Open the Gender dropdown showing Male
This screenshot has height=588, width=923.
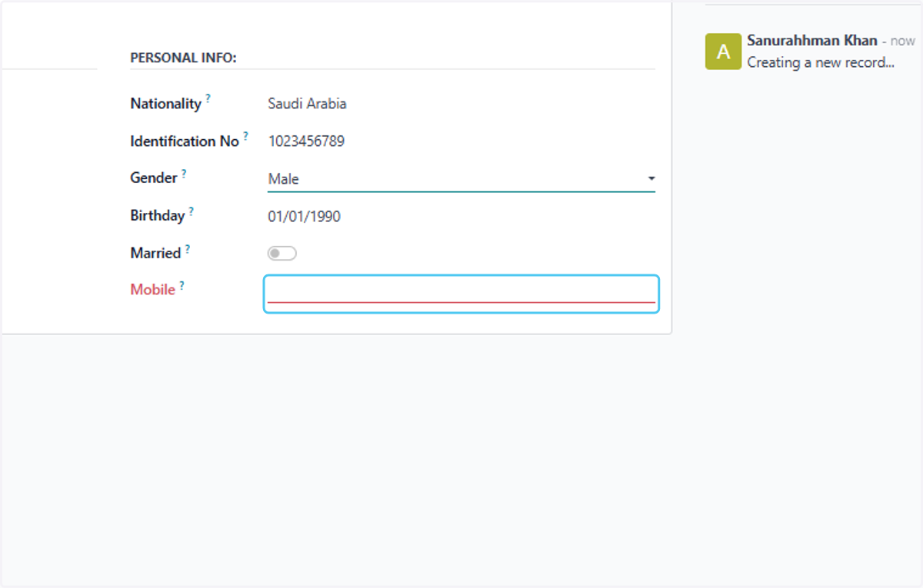coord(461,178)
